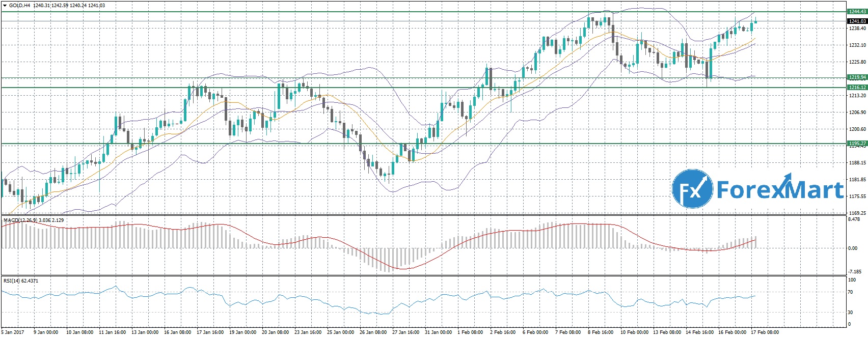
Task: Select the 1219.94 level price tag
Action: pyautogui.click(x=857, y=77)
